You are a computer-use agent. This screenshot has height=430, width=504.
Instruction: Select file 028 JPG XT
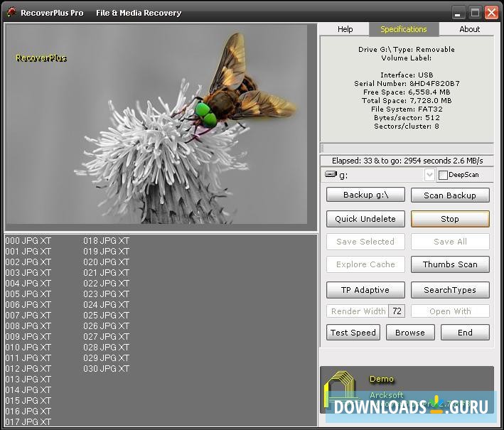point(107,347)
